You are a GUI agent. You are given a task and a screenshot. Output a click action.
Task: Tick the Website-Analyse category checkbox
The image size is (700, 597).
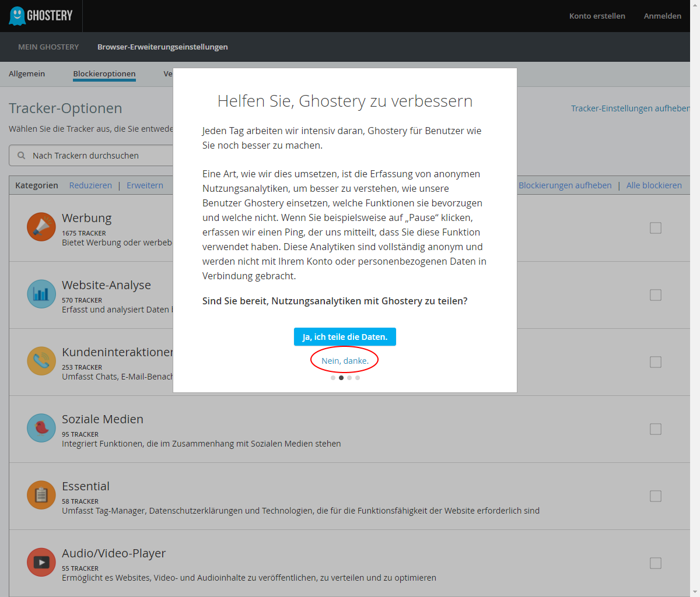656,295
